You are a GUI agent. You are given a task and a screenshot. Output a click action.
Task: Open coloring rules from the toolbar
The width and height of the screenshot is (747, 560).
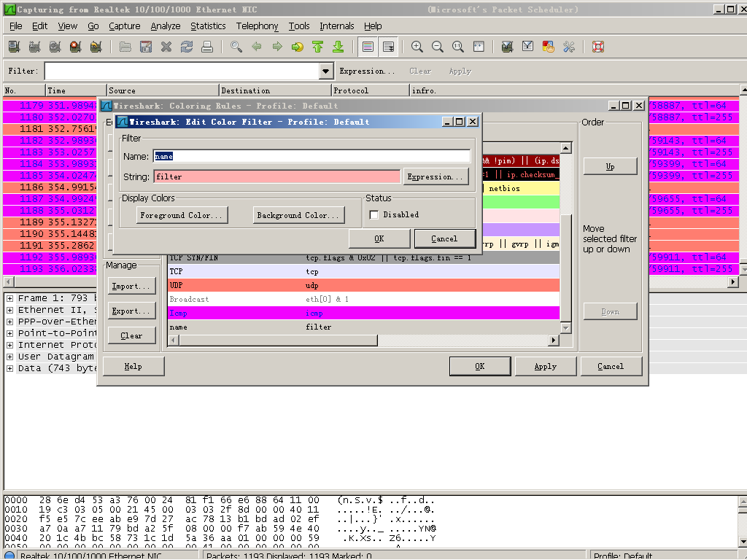[549, 47]
